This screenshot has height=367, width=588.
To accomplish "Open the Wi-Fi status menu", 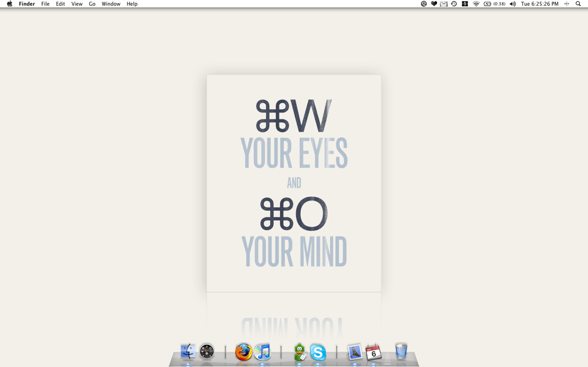I will (476, 4).
